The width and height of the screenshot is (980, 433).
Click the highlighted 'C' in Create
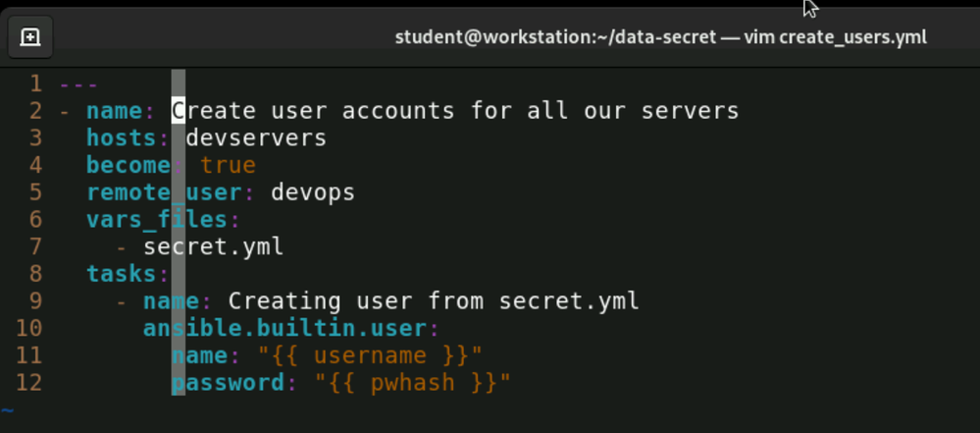tap(179, 111)
